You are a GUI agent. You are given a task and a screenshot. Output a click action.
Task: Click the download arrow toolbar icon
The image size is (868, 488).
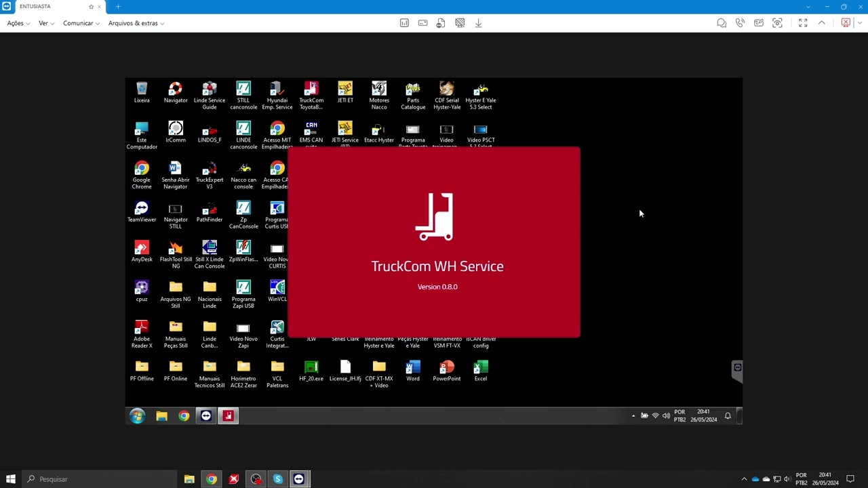[x=478, y=23]
